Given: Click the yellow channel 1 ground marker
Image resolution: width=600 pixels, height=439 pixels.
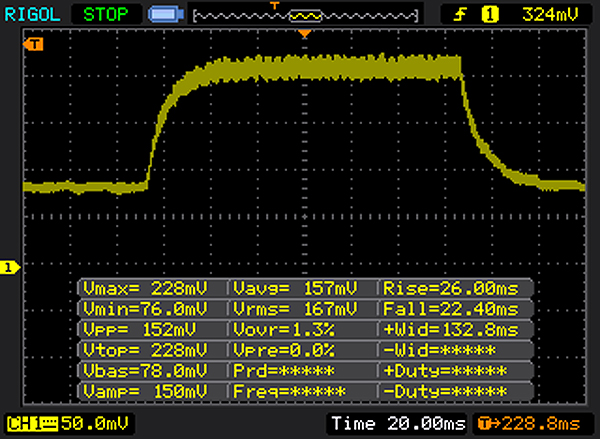Looking at the screenshot, I should (10, 268).
